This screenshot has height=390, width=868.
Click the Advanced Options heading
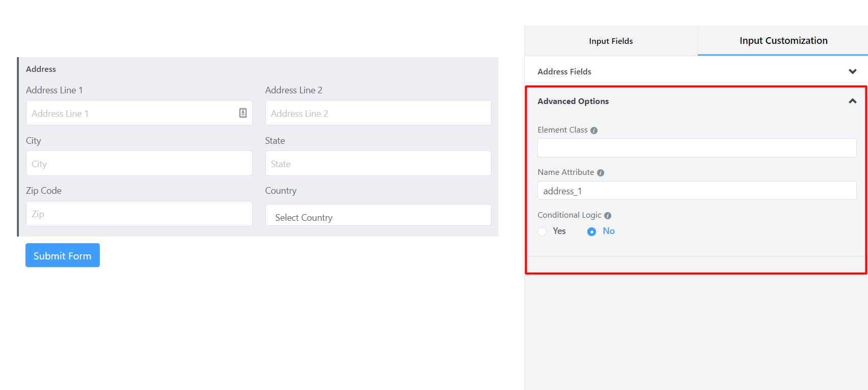pyautogui.click(x=573, y=101)
